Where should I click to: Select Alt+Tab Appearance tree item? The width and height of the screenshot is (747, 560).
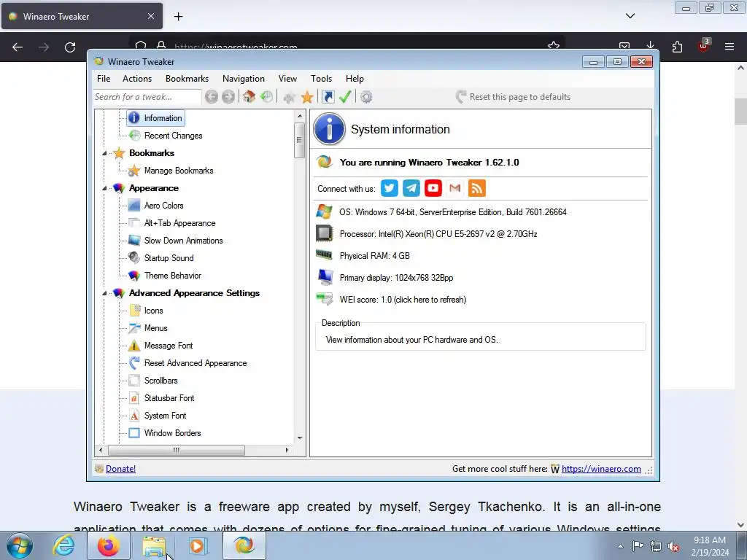coord(179,223)
